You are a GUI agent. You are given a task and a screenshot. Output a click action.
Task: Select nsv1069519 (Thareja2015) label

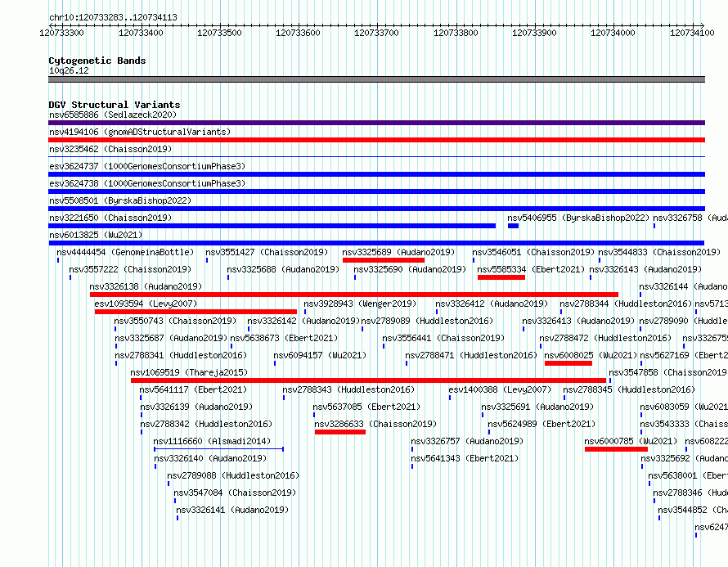189,372
